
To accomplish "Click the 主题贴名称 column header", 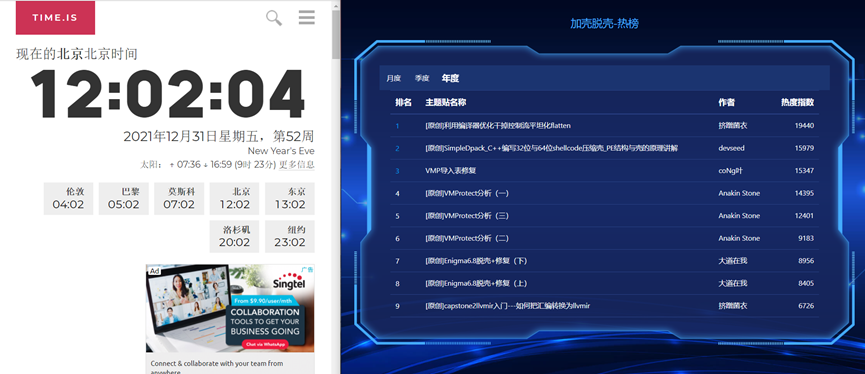I will pos(446,103).
